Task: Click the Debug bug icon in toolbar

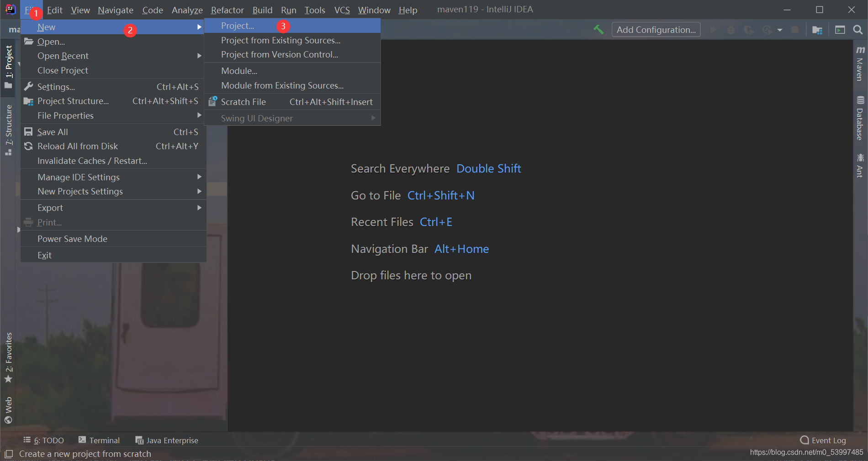Action: [731, 30]
